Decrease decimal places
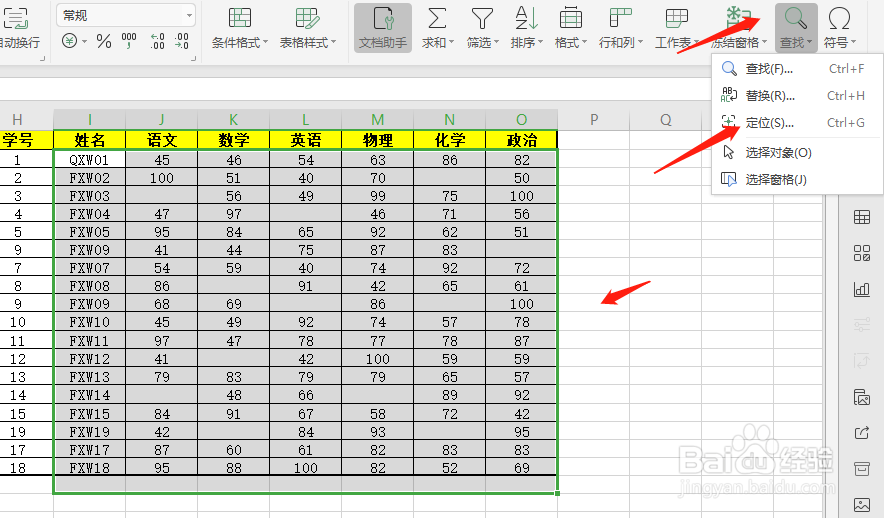Viewport: 884px width, 518px height. [x=182, y=41]
